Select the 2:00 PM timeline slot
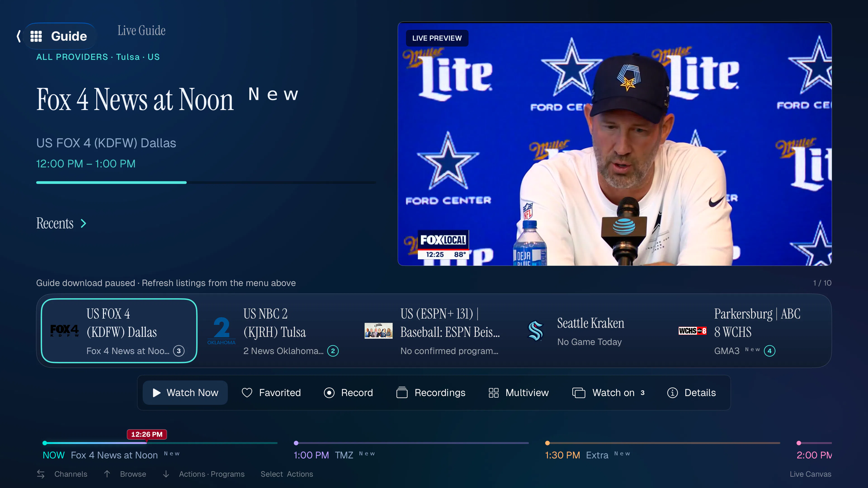Screen dimensions: 868x488 pyautogui.click(x=814, y=455)
